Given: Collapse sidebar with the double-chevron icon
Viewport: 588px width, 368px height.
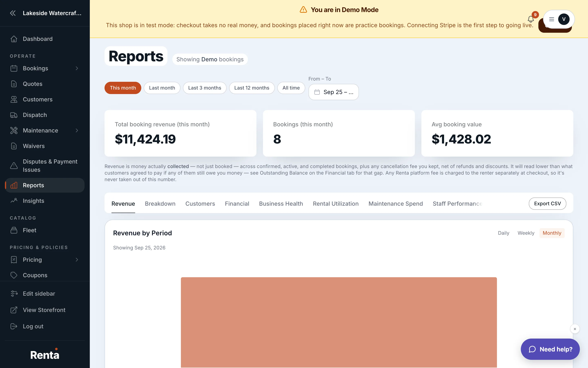Looking at the screenshot, I should (x=13, y=13).
